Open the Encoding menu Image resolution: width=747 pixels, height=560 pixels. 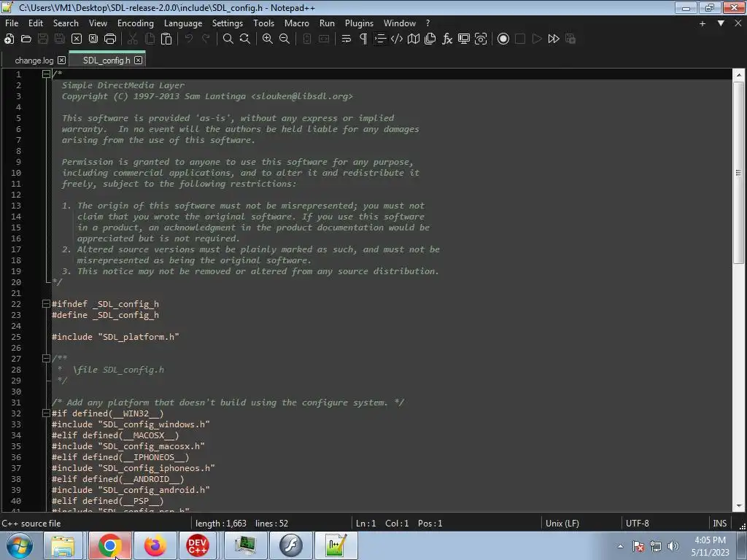[136, 23]
